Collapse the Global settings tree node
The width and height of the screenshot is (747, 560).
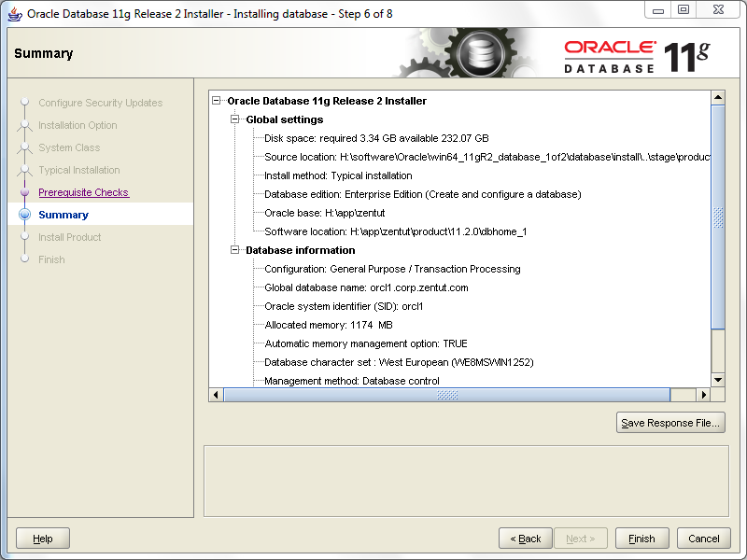(x=235, y=119)
